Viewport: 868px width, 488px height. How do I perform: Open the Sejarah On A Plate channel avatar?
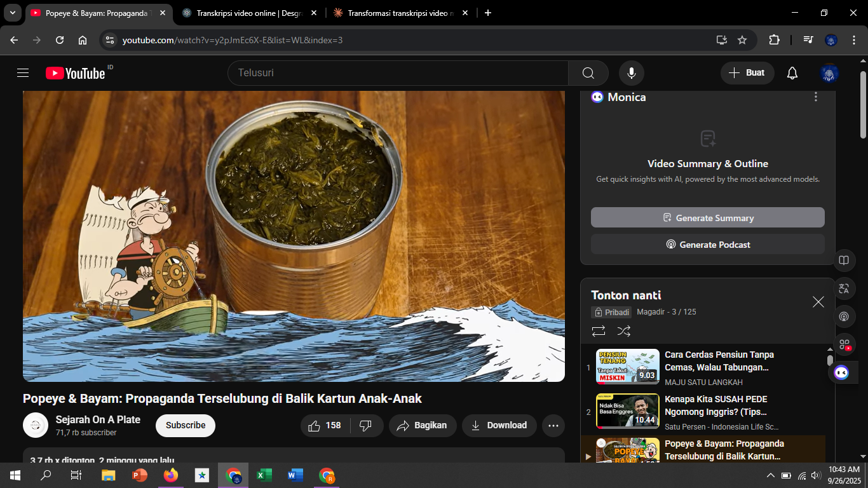click(x=36, y=425)
